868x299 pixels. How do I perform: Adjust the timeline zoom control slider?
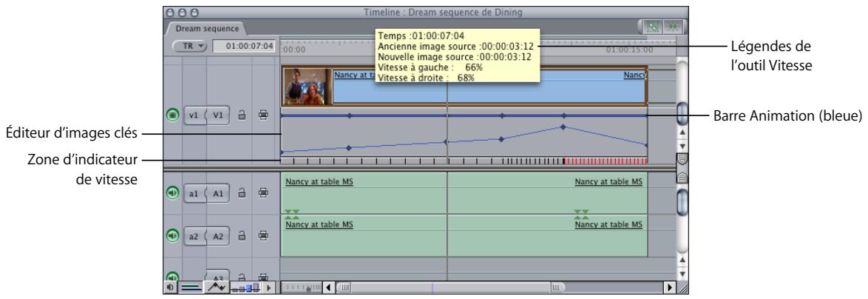tap(302, 287)
